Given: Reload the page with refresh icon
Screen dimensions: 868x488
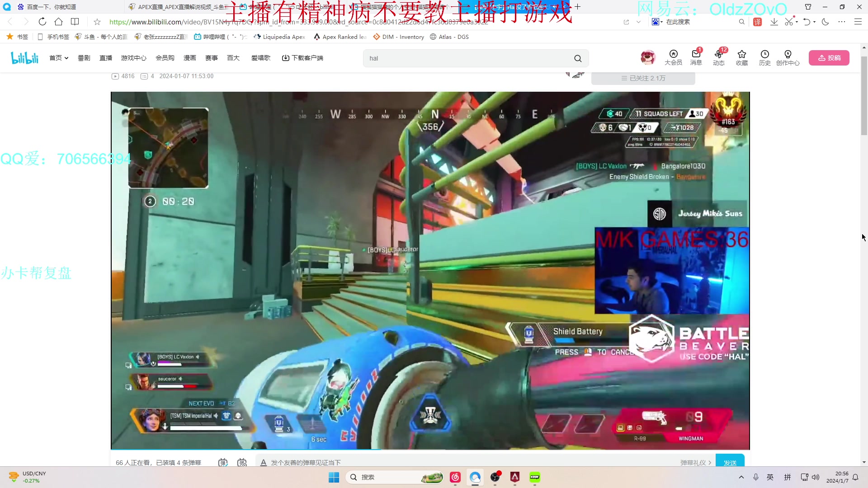Looking at the screenshot, I should [x=42, y=22].
